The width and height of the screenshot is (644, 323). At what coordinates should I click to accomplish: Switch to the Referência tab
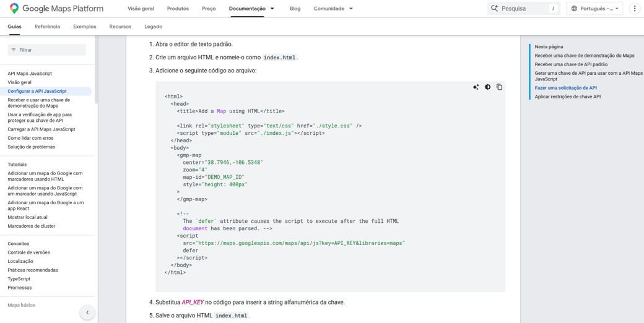tap(47, 26)
